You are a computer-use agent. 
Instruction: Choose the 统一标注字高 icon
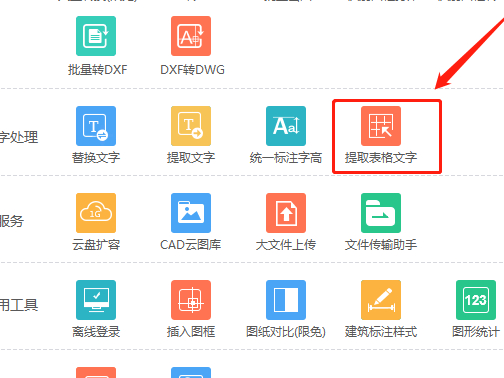(x=286, y=126)
